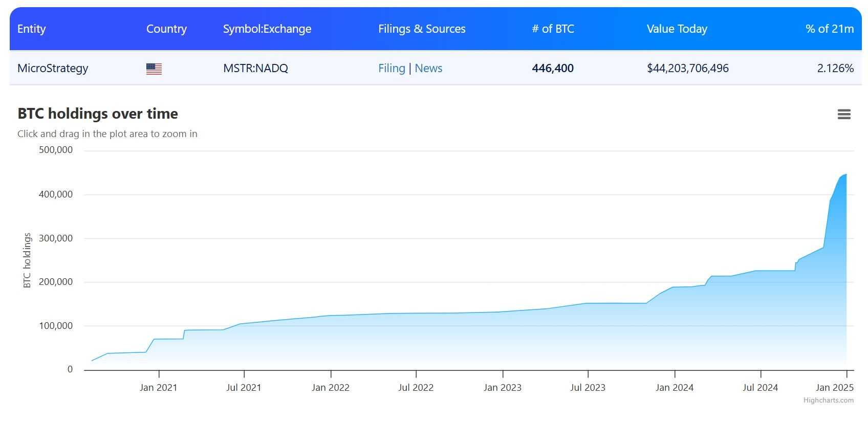Click the Value Today column header

click(677, 29)
